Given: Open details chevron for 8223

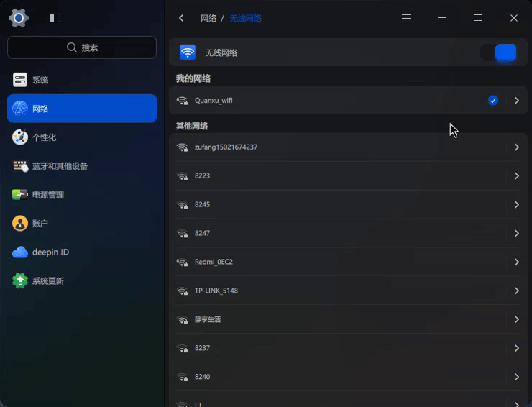Looking at the screenshot, I should 516,176.
